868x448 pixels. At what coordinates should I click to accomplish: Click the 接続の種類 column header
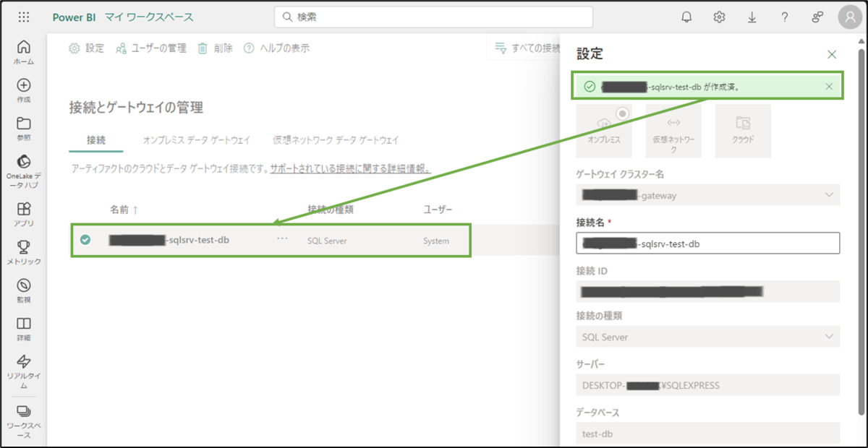point(331,210)
